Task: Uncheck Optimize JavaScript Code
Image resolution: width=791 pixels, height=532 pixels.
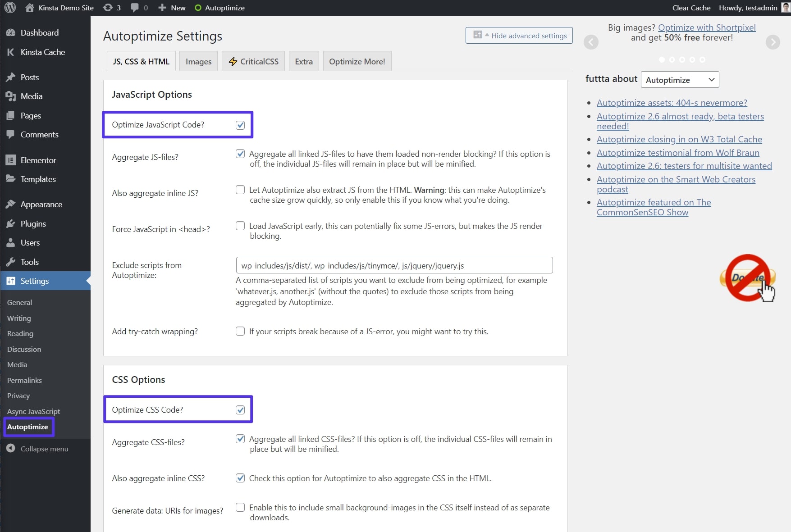Action: [x=240, y=125]
